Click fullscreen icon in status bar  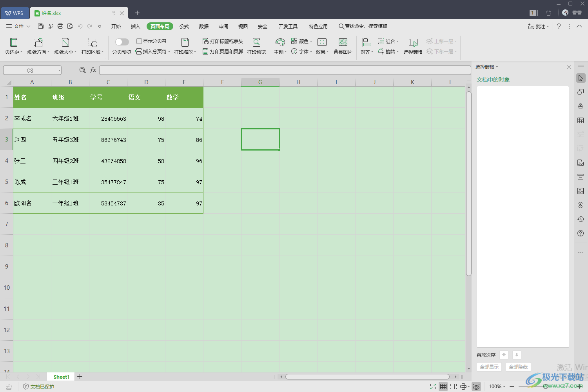tap(433, 387)
